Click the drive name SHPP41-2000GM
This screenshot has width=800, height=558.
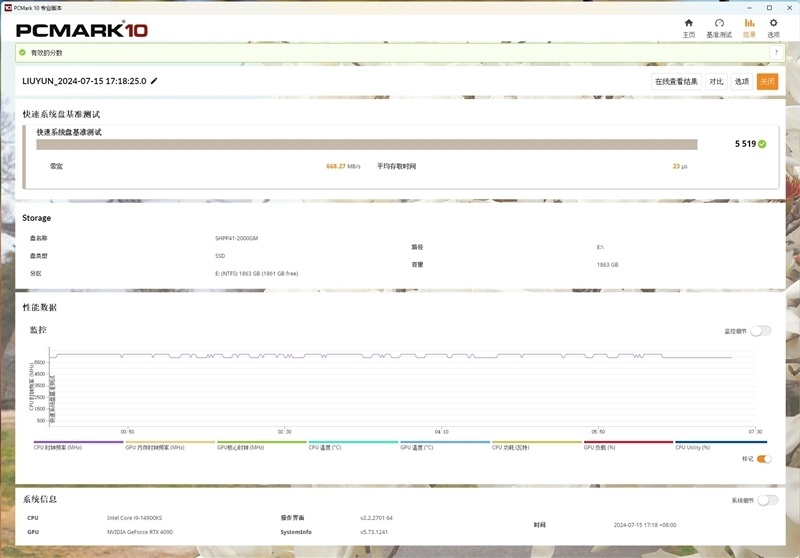[236, 238]
